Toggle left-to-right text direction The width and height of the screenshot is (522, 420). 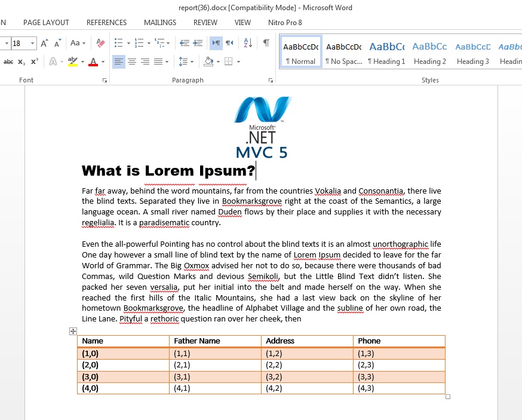click(216, 42)
